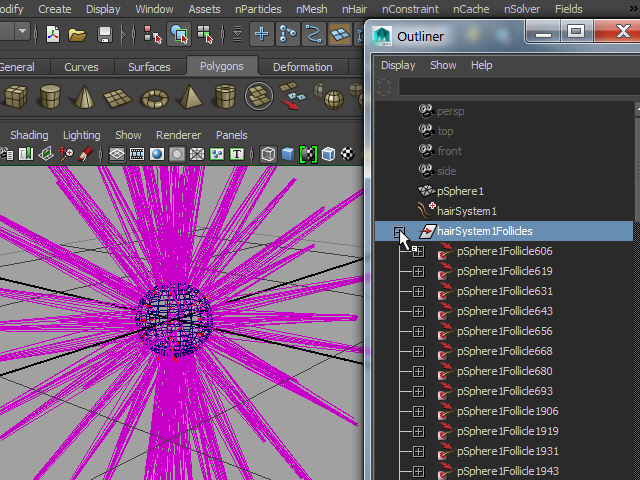Select the pSphere1 node in Outliner
This screenshot has width=640, height=480.
(x=504, y=191)
